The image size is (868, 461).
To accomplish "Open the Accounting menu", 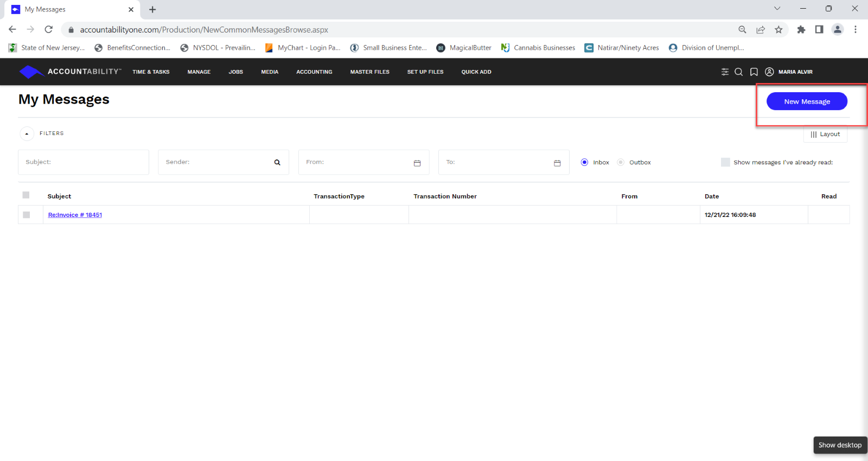I will click(314, 72).
